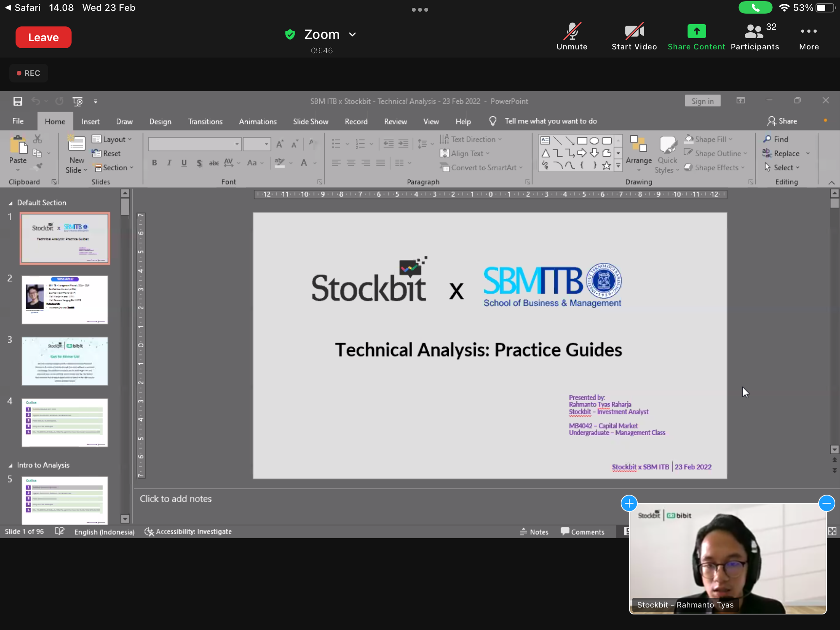Click the Numbering list icon
Viewport: 840px width, 630px height.
pos(360,144)
